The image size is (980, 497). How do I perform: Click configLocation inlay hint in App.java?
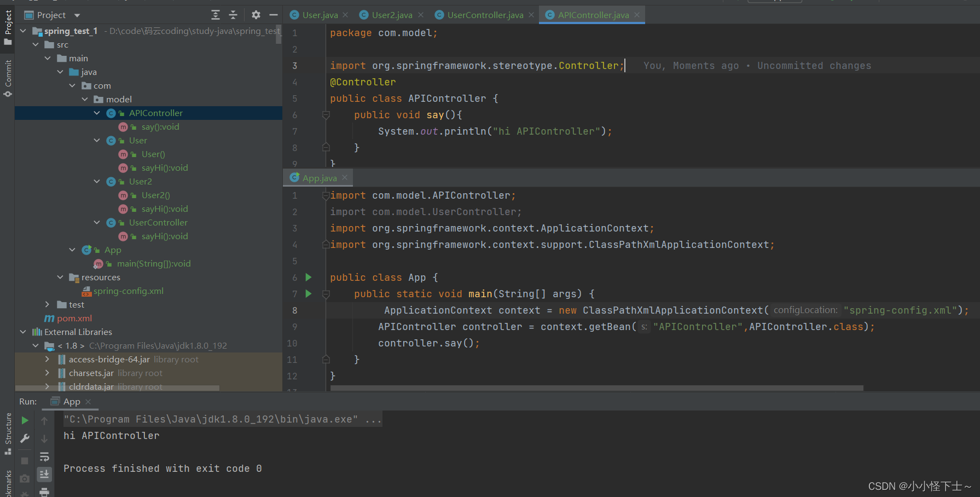805,310
